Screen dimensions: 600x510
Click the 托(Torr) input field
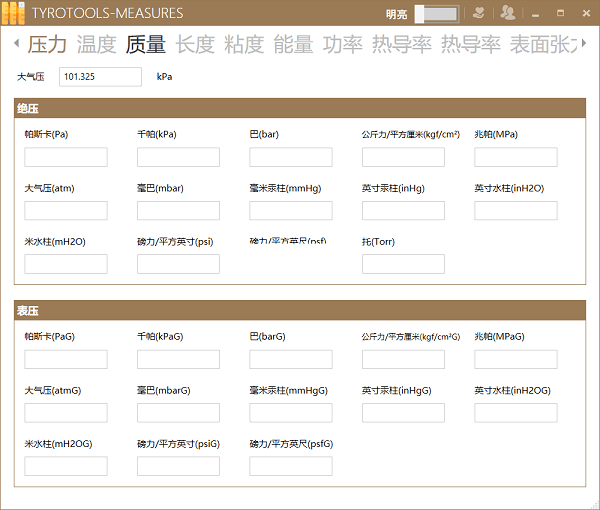point(403,264)
